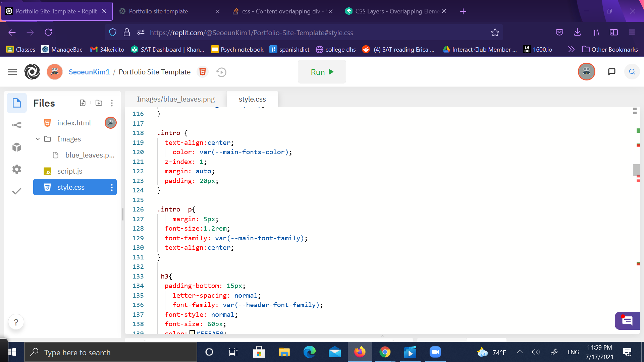644x362 pixels.
Task: Open Files panel three-dot menu
Action: click(112, 103)
